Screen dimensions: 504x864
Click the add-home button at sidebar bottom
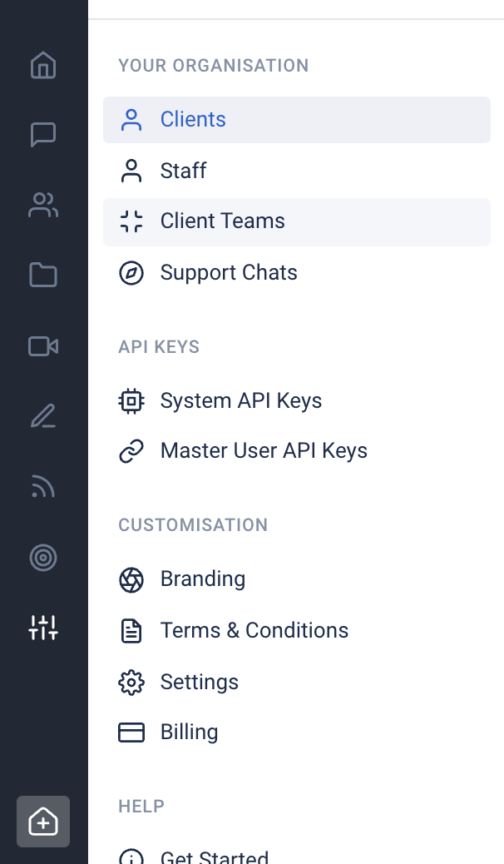pyautogui.click(x=43, y=822)
